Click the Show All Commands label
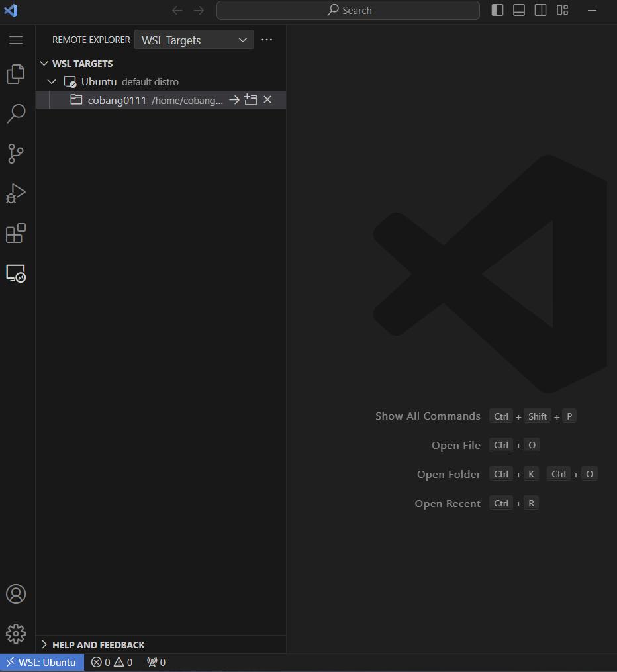This screenshot has height=672, width=617. tap(428, 416)
